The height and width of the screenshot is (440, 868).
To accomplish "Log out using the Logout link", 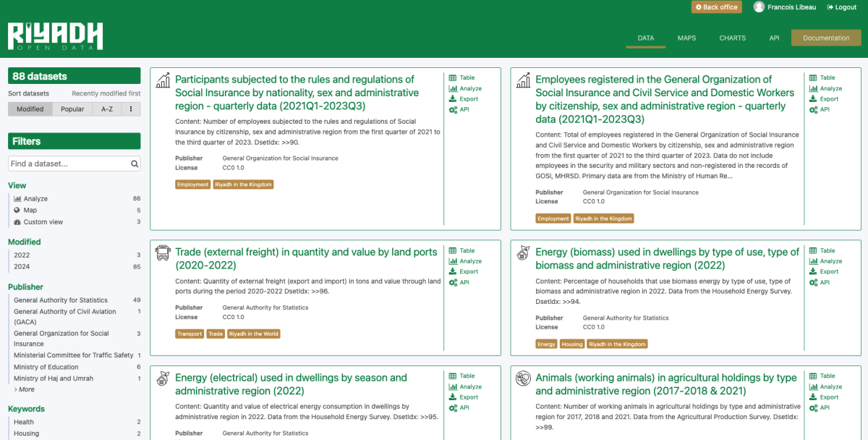I will click(x=841, y=7).
